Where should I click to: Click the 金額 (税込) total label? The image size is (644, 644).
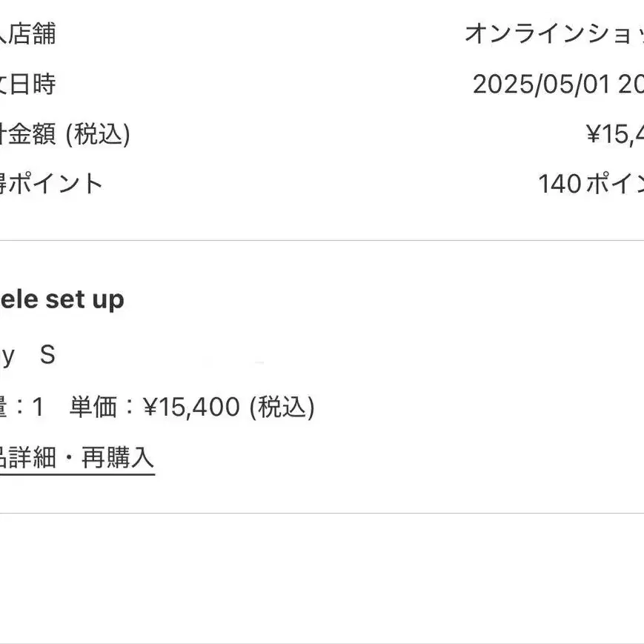click(65, 134)
